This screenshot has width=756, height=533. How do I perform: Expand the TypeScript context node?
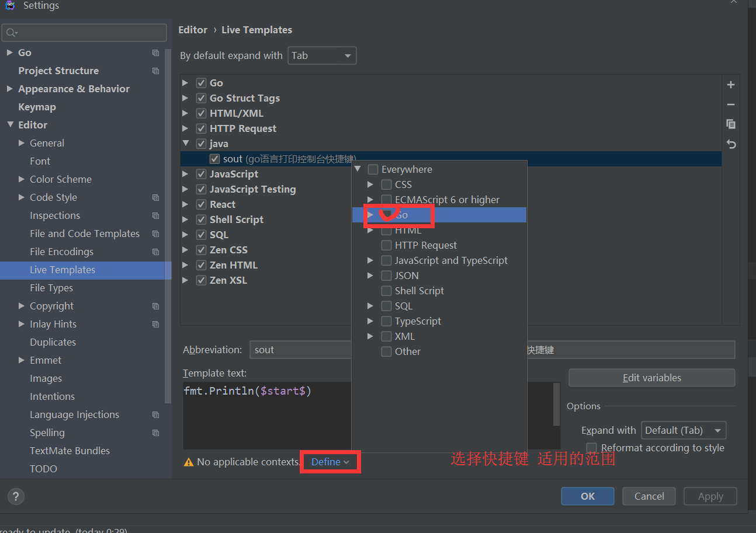pos(370,321)
